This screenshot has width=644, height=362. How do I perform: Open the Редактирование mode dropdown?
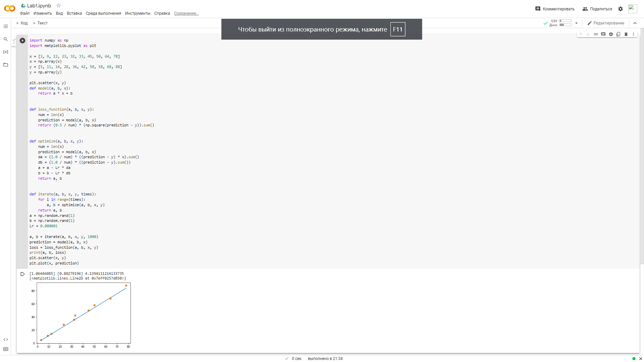click(x=606, y=23)
